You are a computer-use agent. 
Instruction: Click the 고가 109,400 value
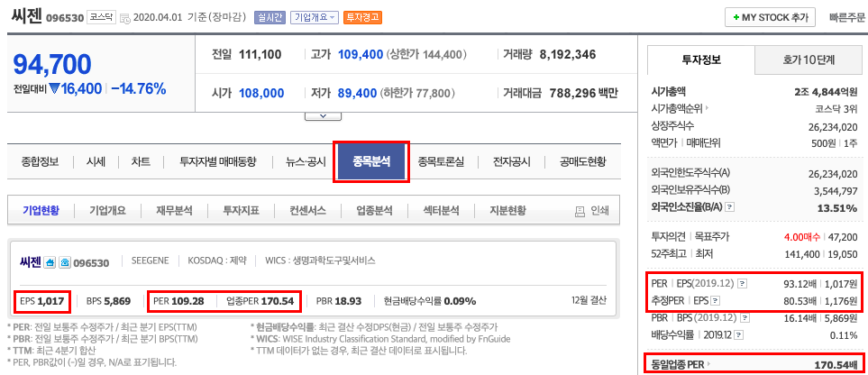pyautogui.click(x=361, y=54)
